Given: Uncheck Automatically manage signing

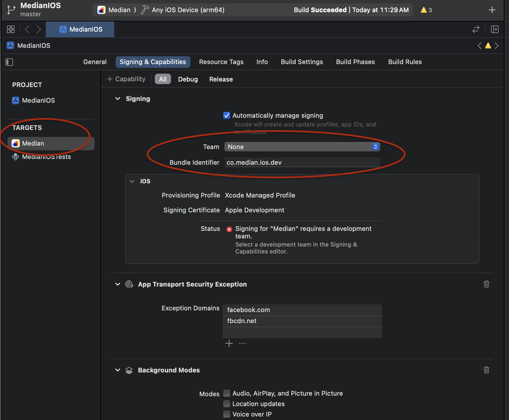Looking at the screenshot, I should 227,115.
